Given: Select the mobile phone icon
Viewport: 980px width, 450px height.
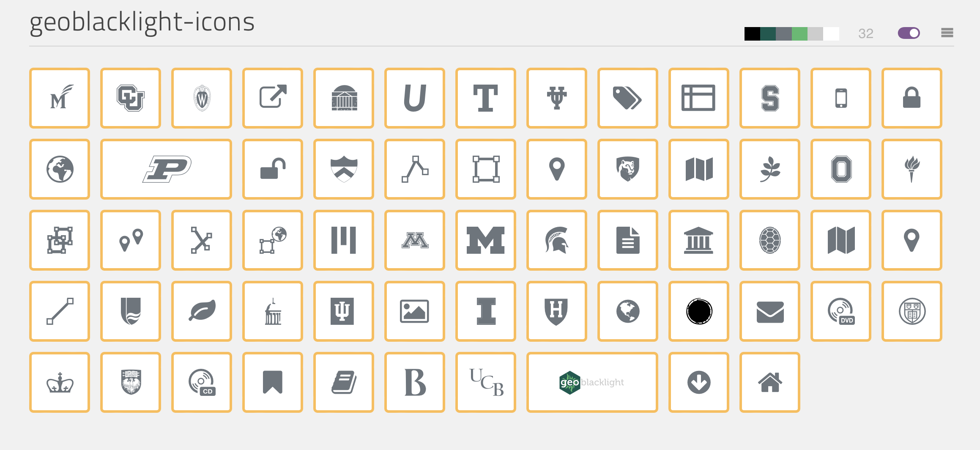Looking at the screenshot, I should pyautogui.click(x=841, y=98).
